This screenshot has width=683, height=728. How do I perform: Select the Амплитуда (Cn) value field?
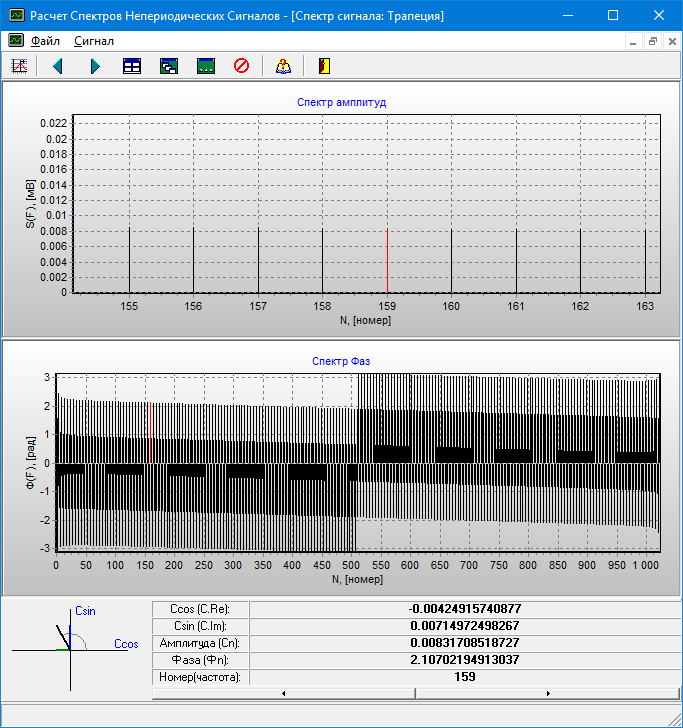pyautogui.click(x=464, y=642)
